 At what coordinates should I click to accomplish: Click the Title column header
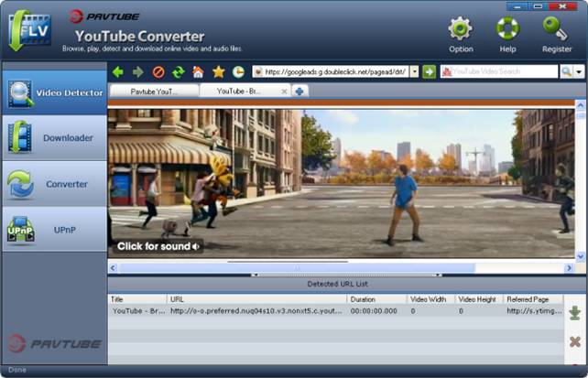137,299
